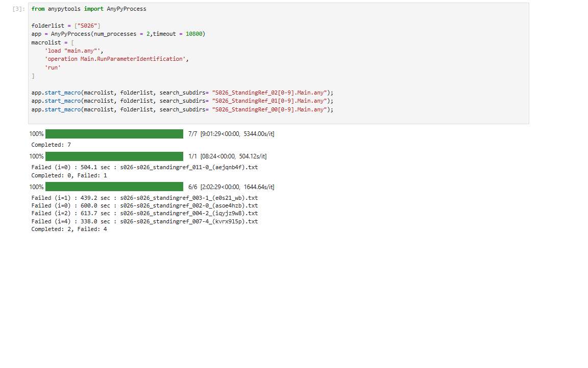588x368 pixels.
Task: Click the timeout value 10800 in code
Action: point(193,34)
